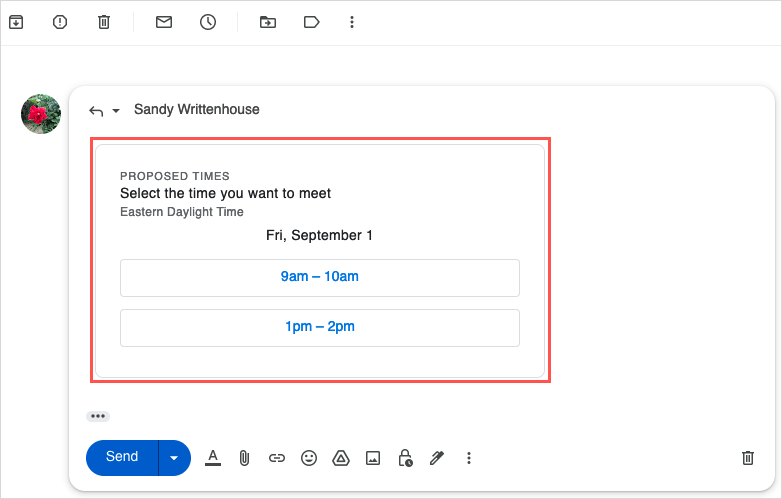The width and height of the screenshot is (782, 499).
Task: Attach files with the paperclip icon
Action: 244,458
